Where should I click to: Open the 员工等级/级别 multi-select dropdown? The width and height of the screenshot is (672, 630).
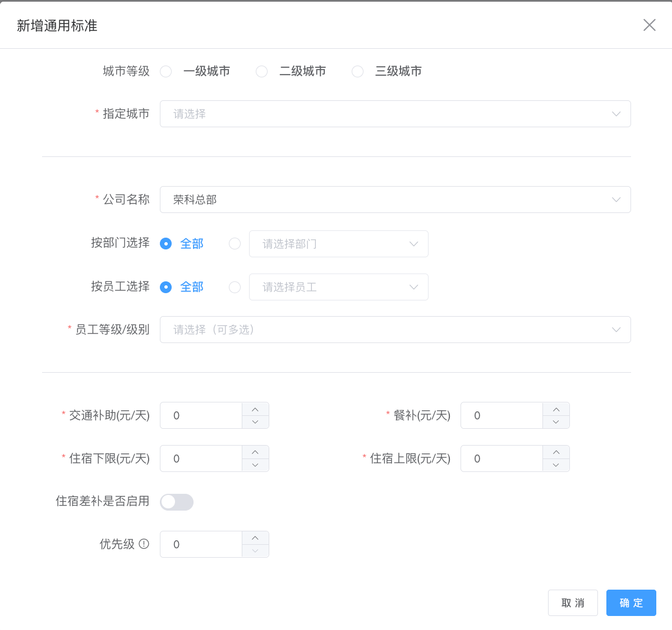(x=395, y=330)
